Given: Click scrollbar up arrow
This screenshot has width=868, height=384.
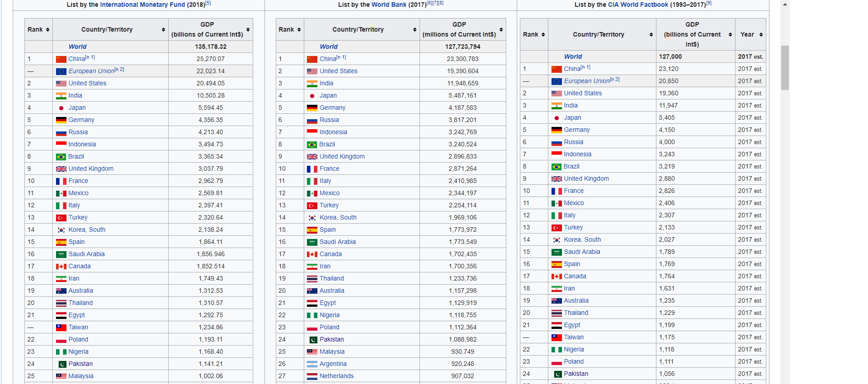Looking at the screenshot, I should tap(785, 4).
